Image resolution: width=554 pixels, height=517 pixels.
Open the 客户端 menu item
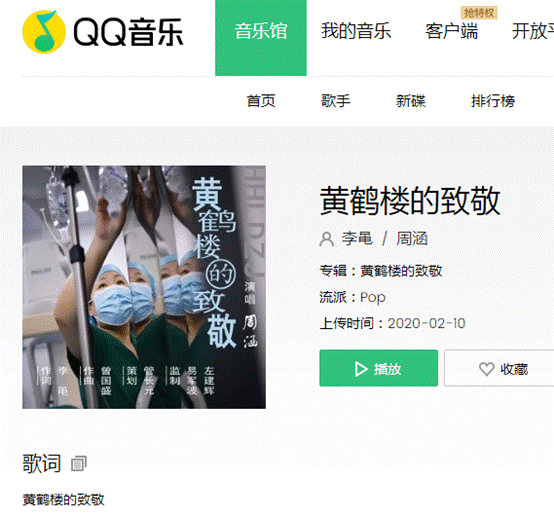click(451, 31)
